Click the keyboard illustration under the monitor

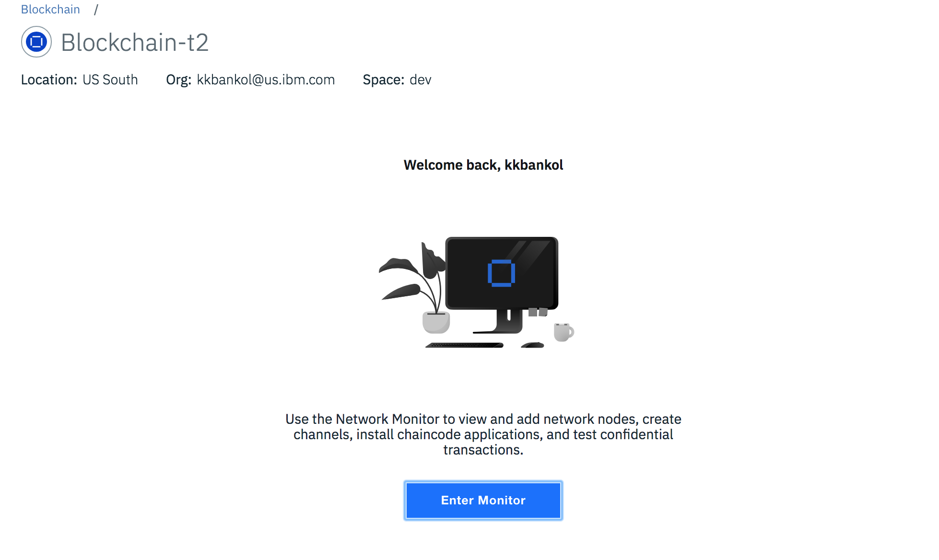tap(464, 345)
